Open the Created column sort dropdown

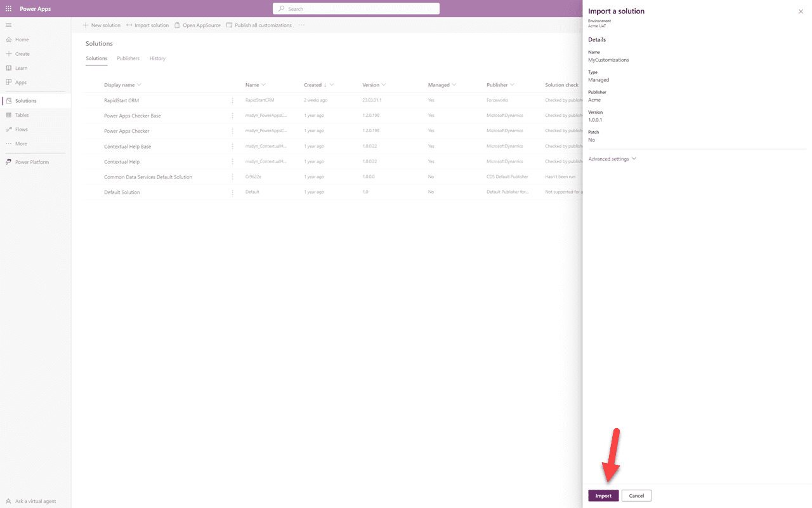(331, 84)
